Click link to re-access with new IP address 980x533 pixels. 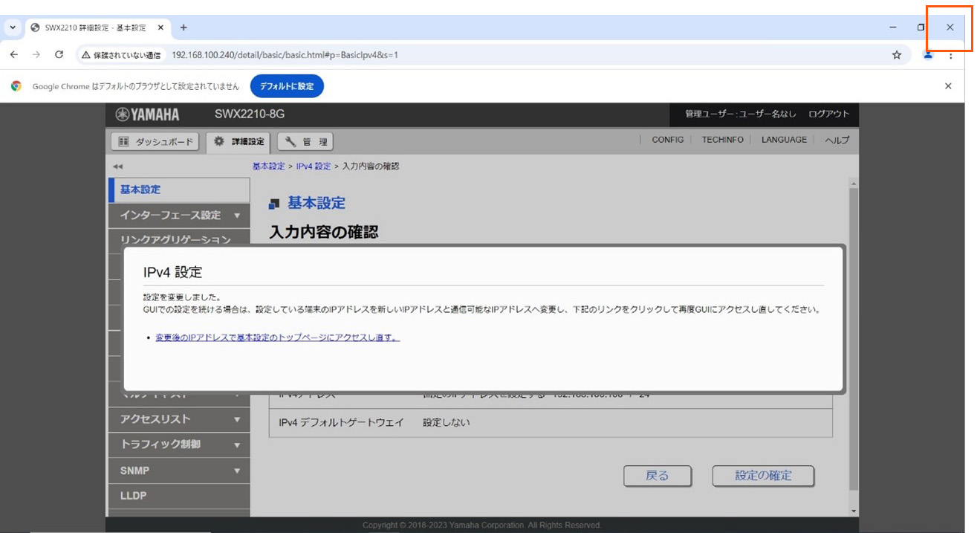277,337
